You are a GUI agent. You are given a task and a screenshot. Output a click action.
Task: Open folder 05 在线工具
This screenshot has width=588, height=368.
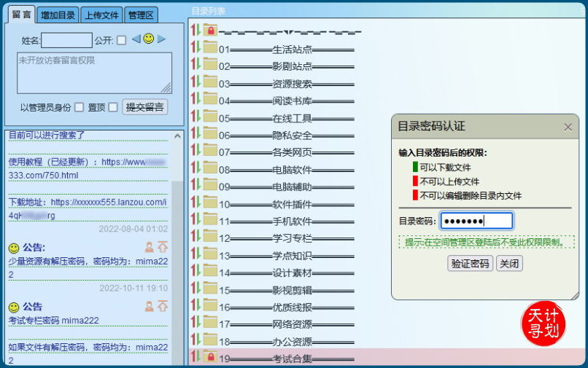coord(287,119)
